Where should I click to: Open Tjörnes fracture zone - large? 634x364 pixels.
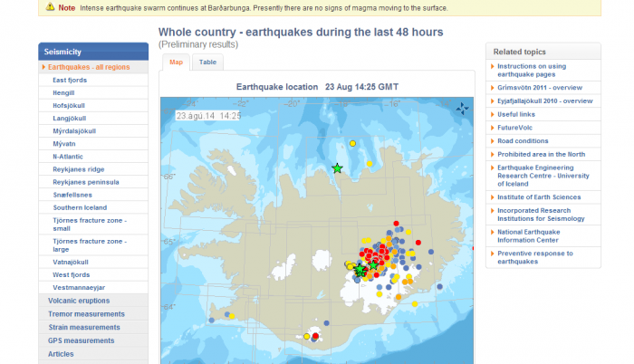90,245
